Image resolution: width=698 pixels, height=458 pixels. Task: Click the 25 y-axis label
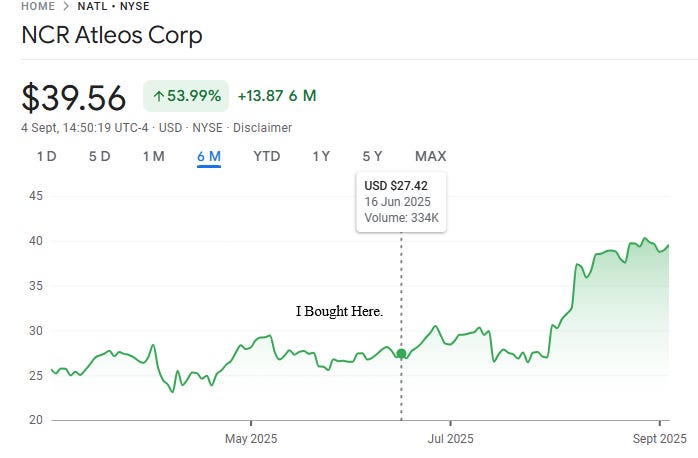(x=36, y=376)
